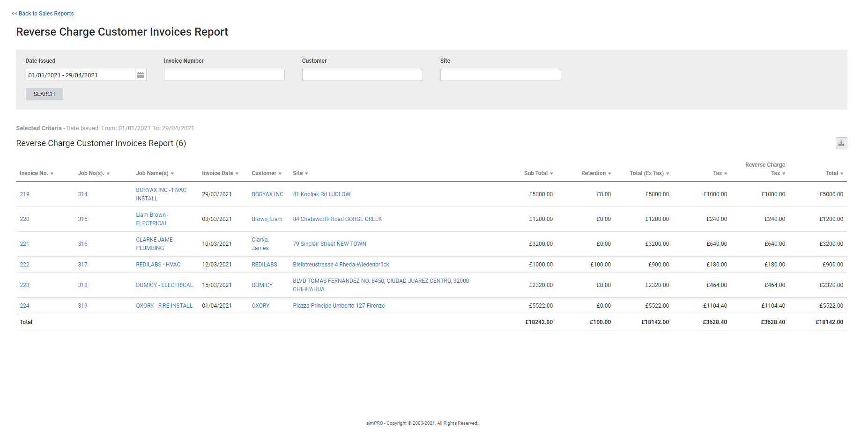Sort by Invoice Date column

pyautogui.click(x=220, y=173)
